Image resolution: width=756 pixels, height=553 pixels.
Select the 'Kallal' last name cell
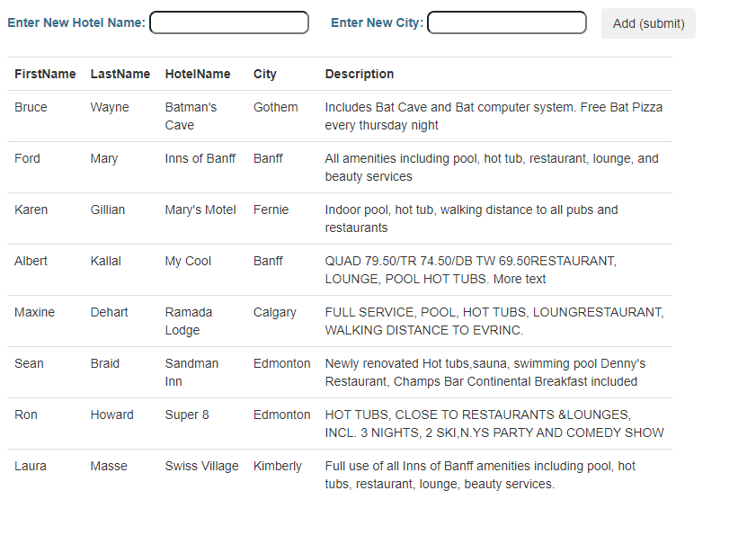tap(105, 261)
